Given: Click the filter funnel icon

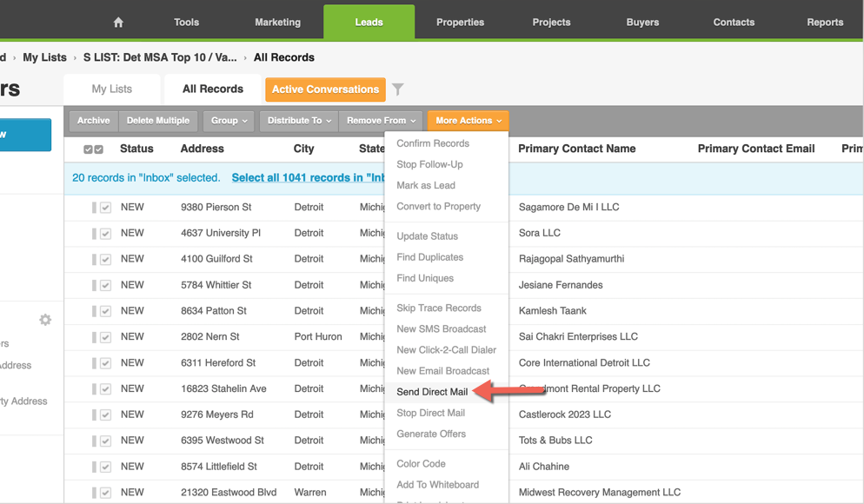Looking at the screenshot, I should [x=397, y=90].
